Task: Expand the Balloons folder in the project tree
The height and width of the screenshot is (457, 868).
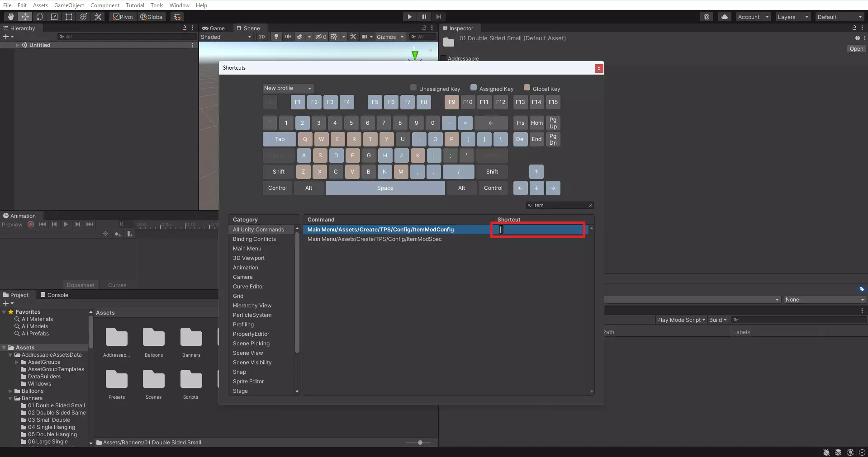Action: tap(10, 391)
